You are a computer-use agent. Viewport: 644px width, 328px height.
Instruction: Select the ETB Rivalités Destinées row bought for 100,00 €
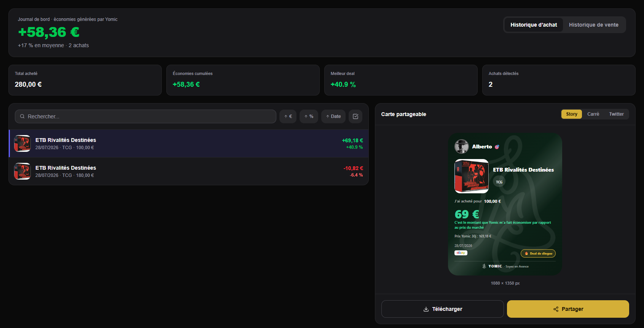188,143
